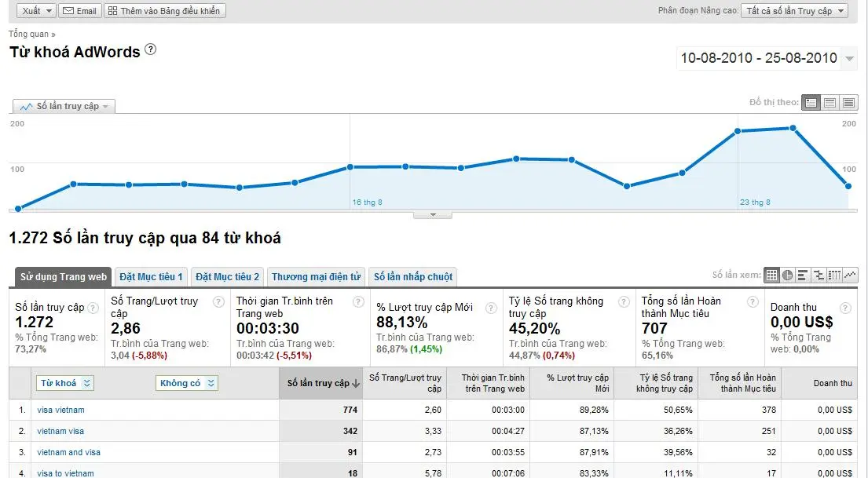The height and width of the screenshot is (478, 868).
Task: Switch table to pie chart view
Action: pos(787,275)
